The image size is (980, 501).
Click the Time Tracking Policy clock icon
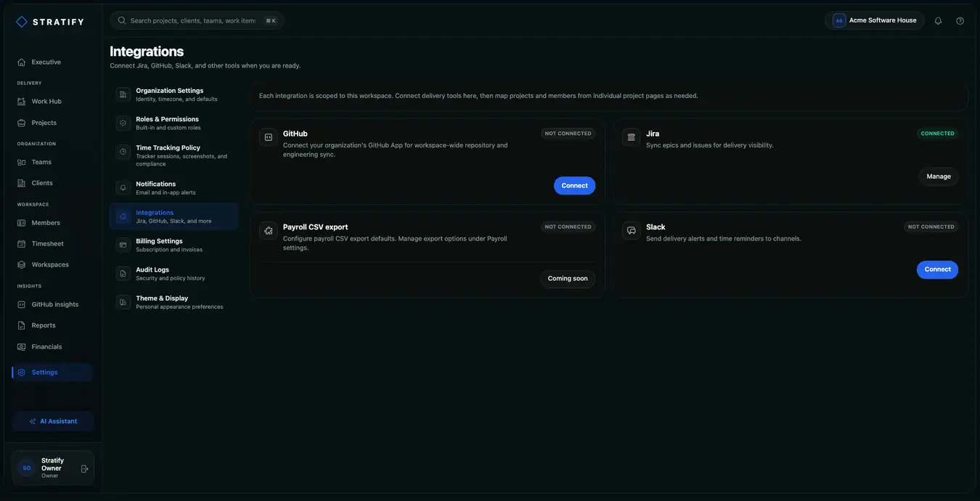coord(123,152)
